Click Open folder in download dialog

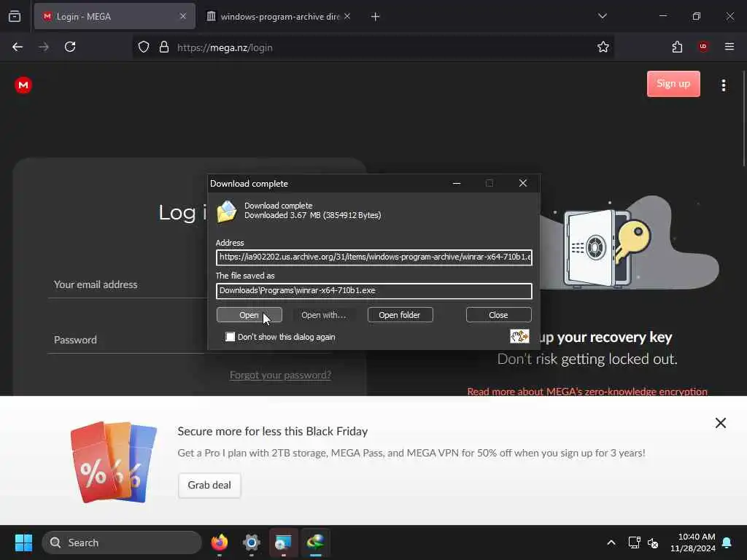point(400,315)
